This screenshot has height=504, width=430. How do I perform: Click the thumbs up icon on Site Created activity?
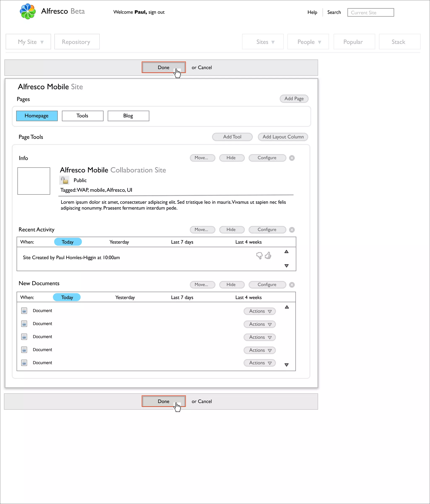[268, 255]
